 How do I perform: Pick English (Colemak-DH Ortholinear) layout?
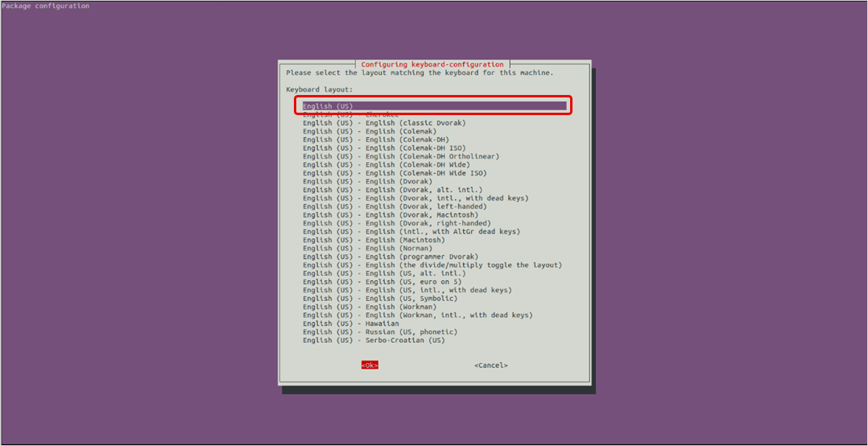click(x=401, y=156)
